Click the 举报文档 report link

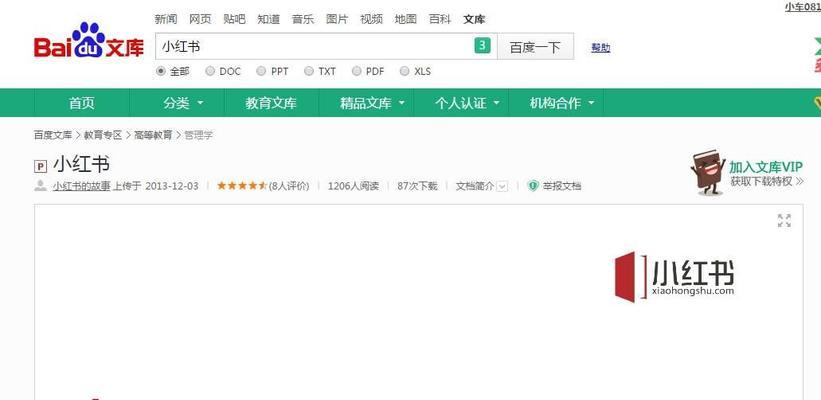(562, 186)
